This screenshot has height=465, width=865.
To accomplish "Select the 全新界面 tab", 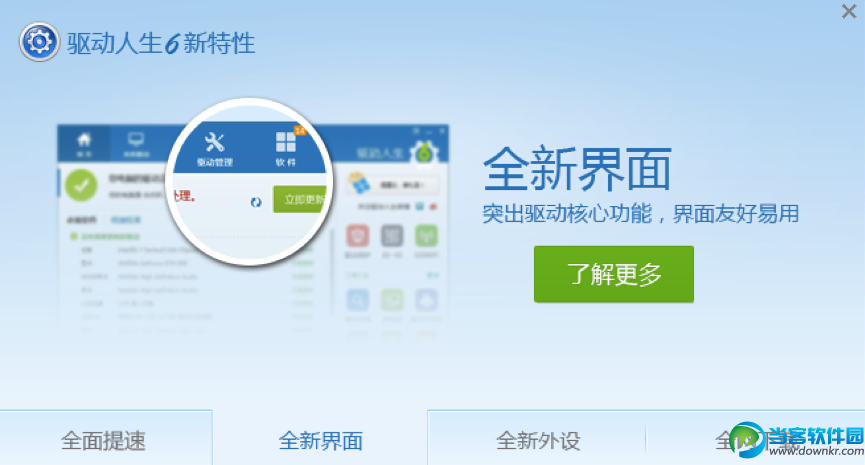I will 321,440.
